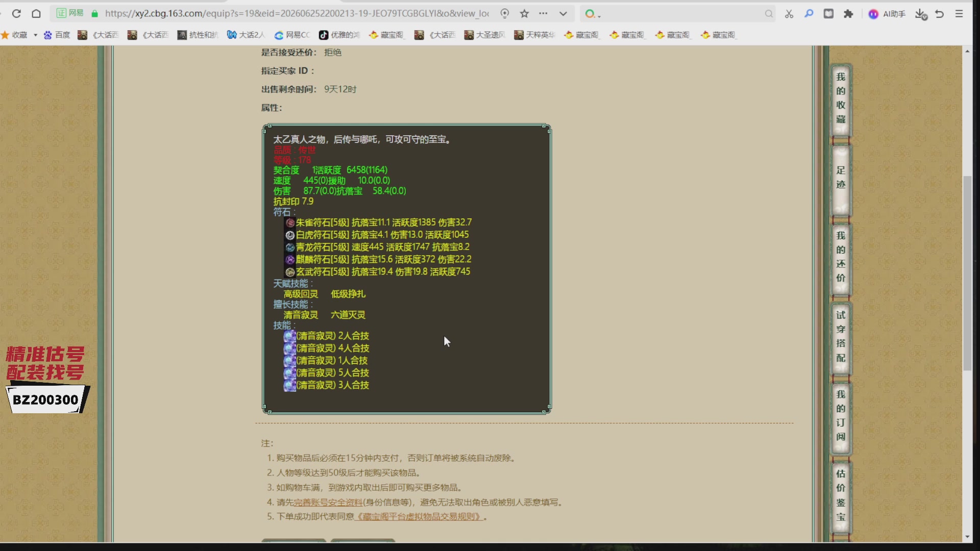Bookmark this page with the star icon
The image size is (980, 551).
(524, 14)
